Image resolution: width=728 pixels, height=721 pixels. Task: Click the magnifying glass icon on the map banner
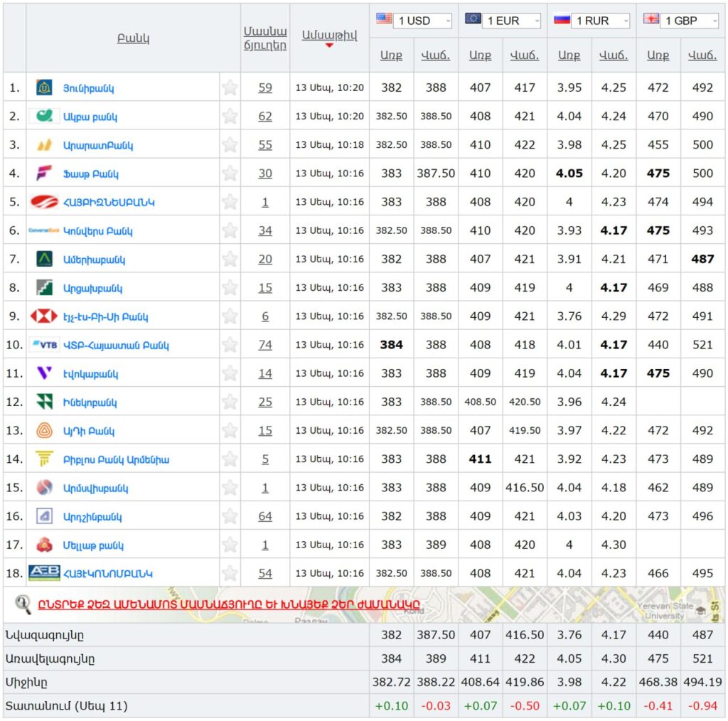(x=23, y=604)
